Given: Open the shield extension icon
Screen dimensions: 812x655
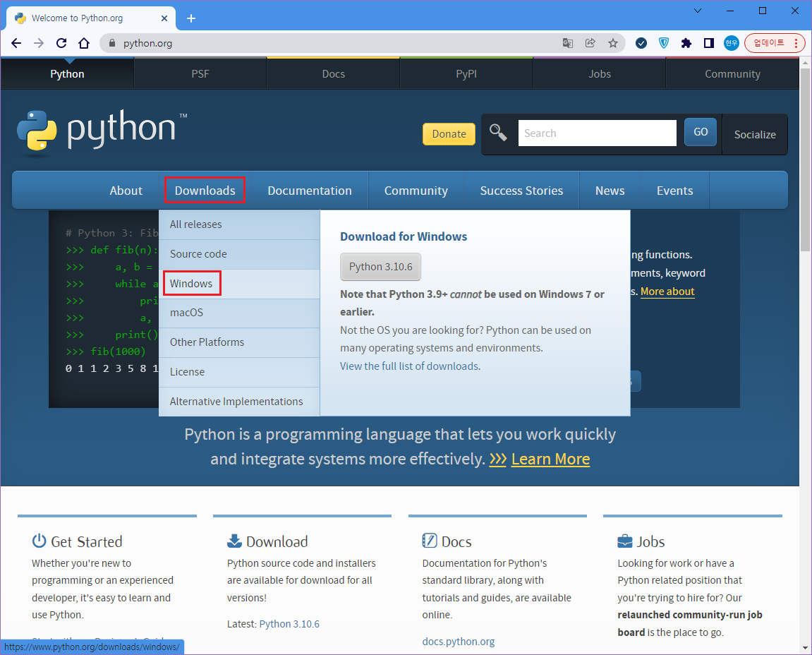Looking at the screenshot, I should click(663, 43).
